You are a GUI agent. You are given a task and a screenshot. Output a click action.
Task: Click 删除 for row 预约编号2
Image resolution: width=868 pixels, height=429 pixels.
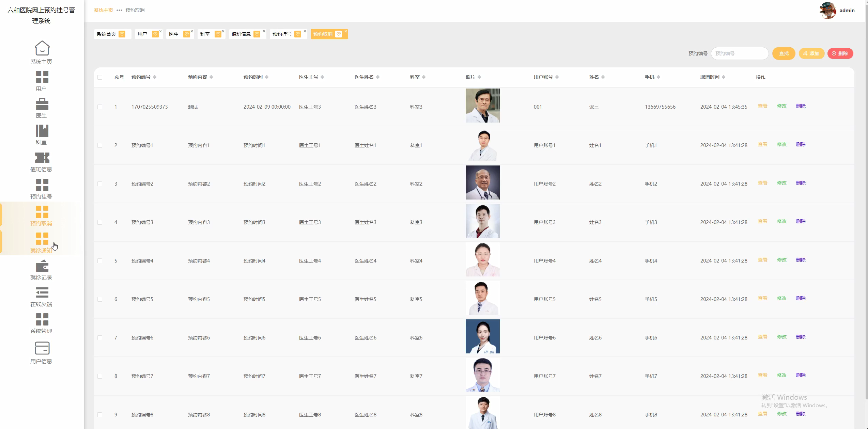(x=801, y=183)
